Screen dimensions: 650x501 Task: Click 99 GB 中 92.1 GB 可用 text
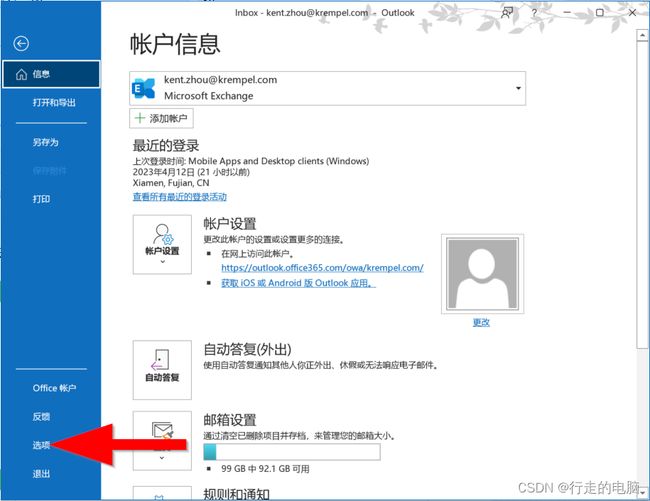pos(265,469)
